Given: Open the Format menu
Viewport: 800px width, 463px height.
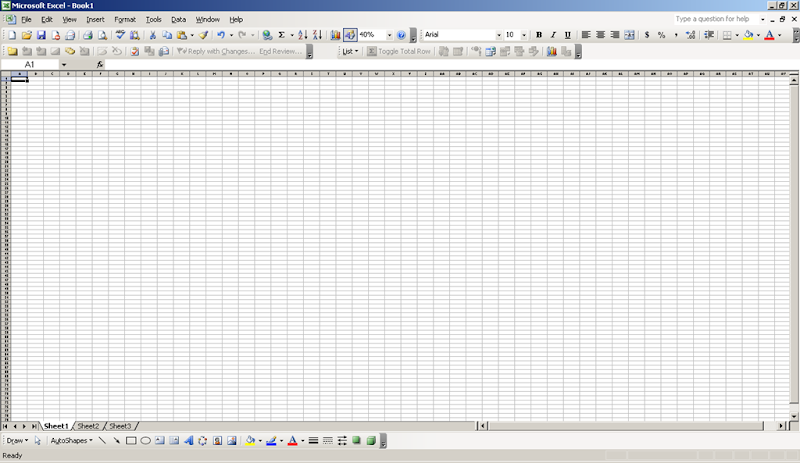Looking at the screenshot, I should point(125,19).
